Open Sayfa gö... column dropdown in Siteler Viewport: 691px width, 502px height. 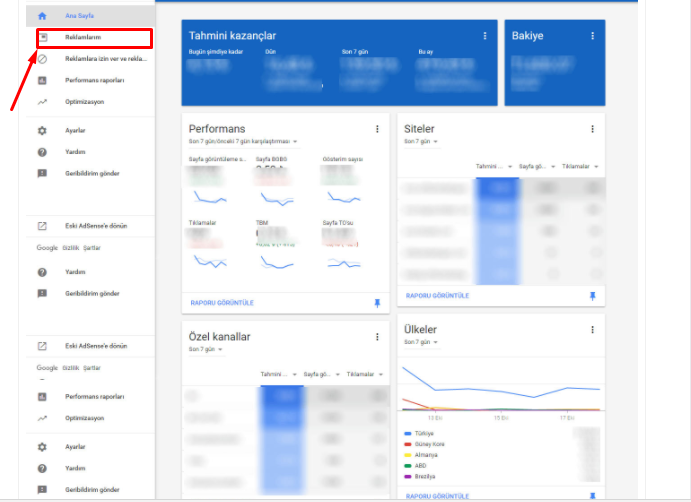(x=537, y=166)
